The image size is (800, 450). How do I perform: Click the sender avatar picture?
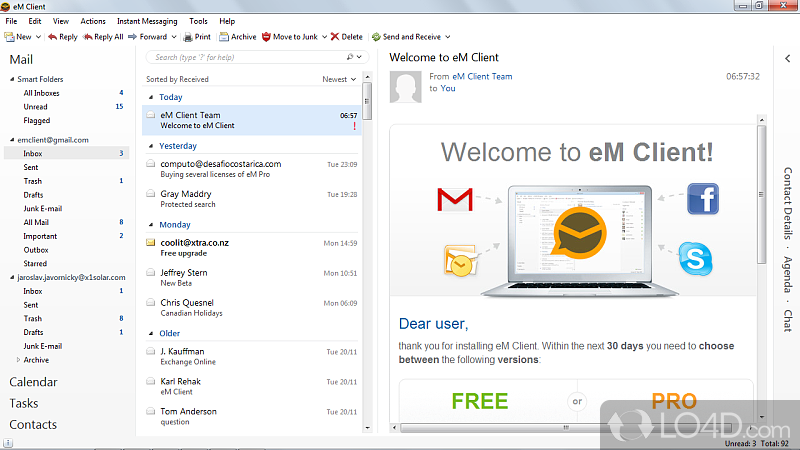pyautogui.click(x=406, y=87)
